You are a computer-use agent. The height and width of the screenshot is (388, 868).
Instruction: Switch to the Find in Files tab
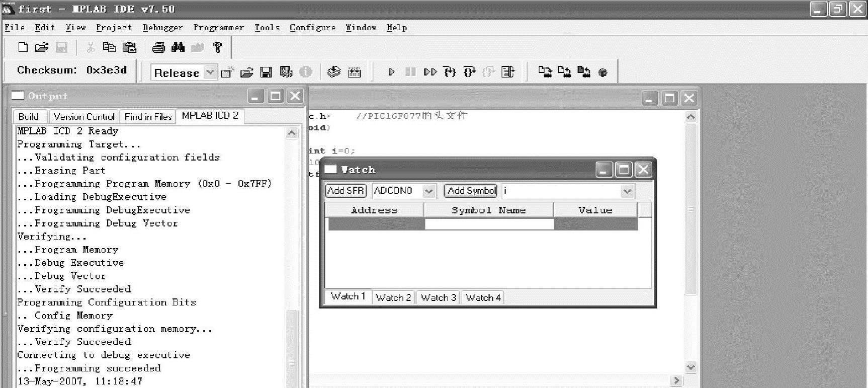pyautogui.click(x=148, y=117)
